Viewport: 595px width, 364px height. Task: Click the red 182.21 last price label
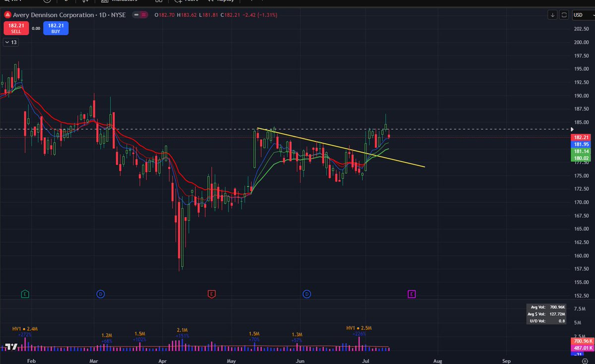pyautogui.click(x=581, y=137)
